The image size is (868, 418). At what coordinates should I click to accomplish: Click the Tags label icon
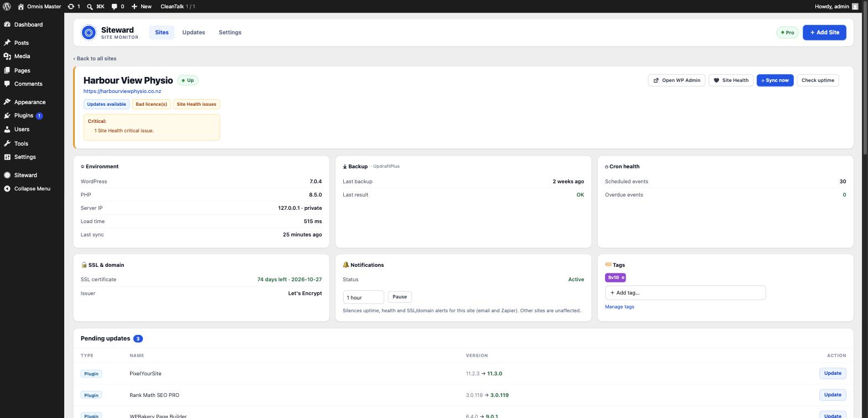pyautogui.click(x=608, y=265)
